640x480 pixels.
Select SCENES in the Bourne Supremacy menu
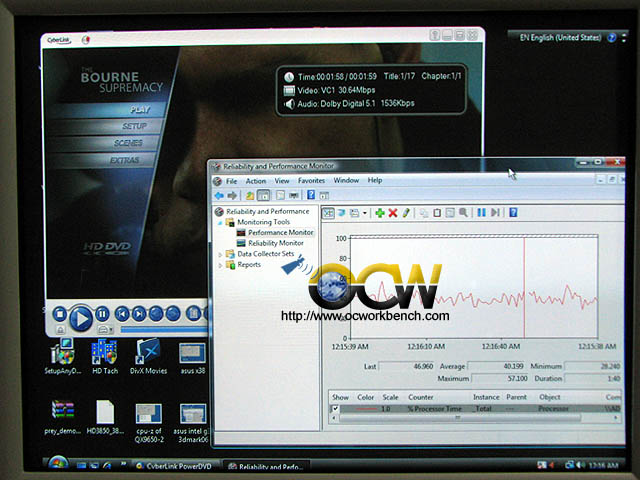(x=128, y=143)
